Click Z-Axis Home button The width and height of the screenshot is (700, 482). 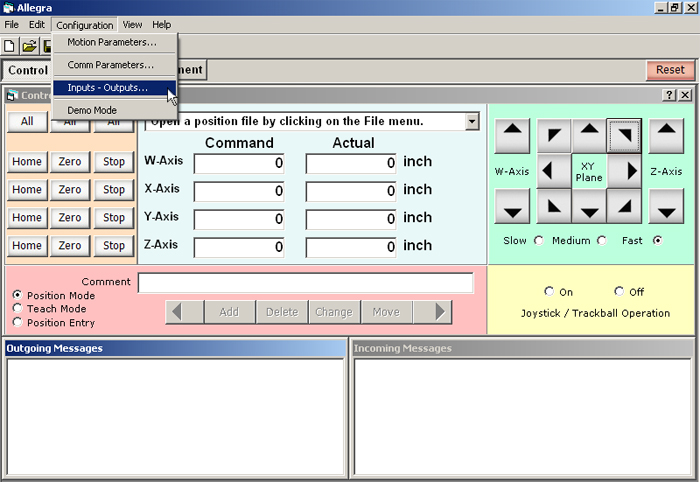[x=27, y=246]
